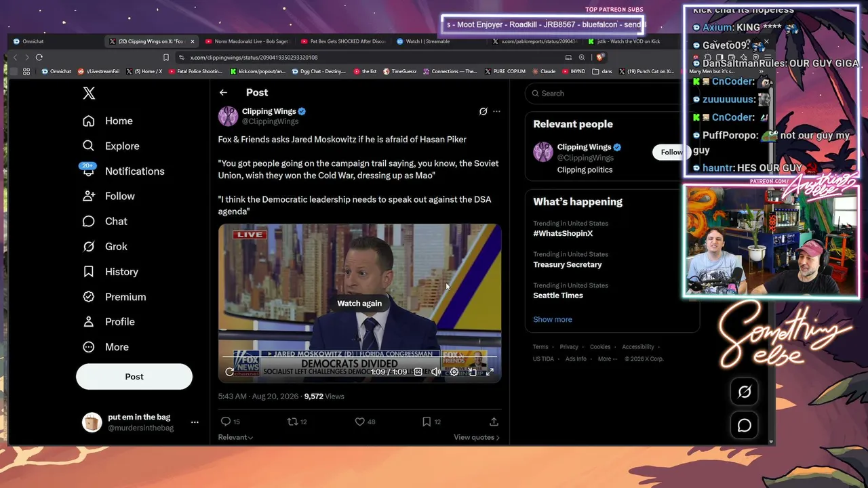Open the post's three-dot more menu
Image resolution: width=868 pixels, height=488 pixels.
pos(496,111)
